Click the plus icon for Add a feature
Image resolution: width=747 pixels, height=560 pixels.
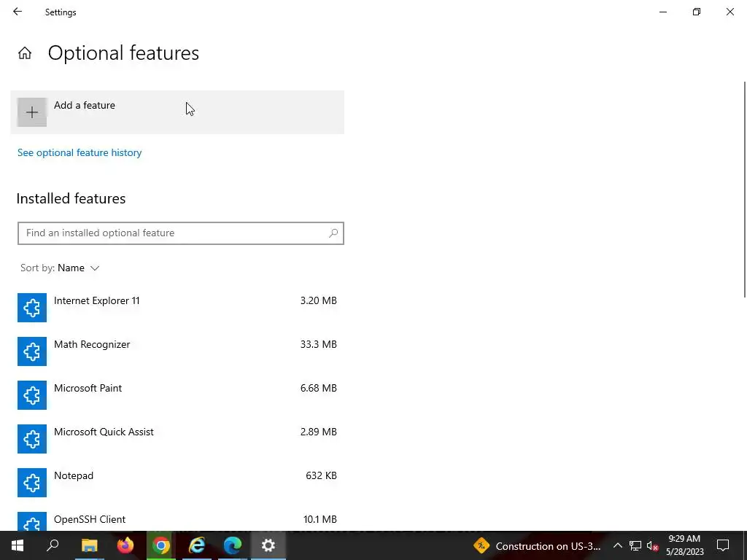pyautogui.click(x=32, y=112)
